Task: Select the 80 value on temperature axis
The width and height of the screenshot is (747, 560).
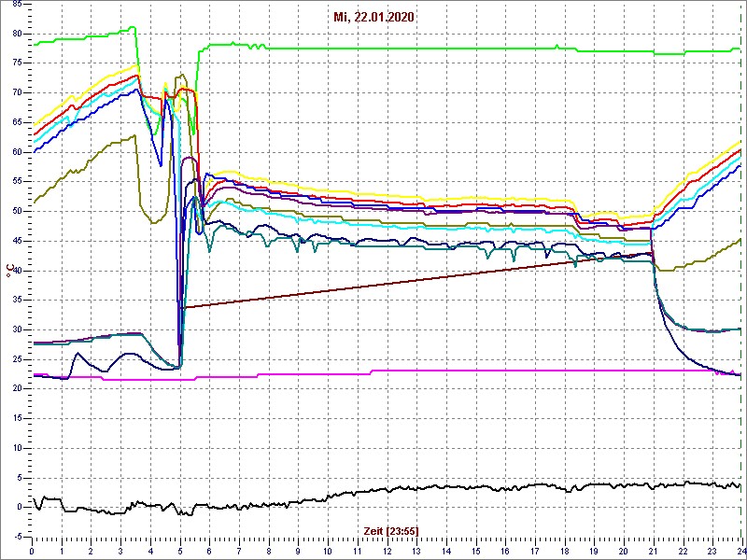Action: point(17,34)
